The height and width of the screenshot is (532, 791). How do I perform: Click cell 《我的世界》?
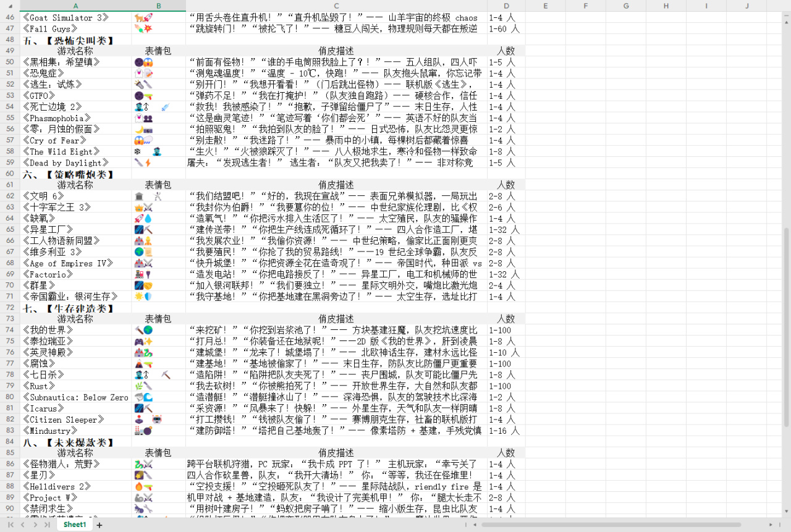tap(75, 330)
